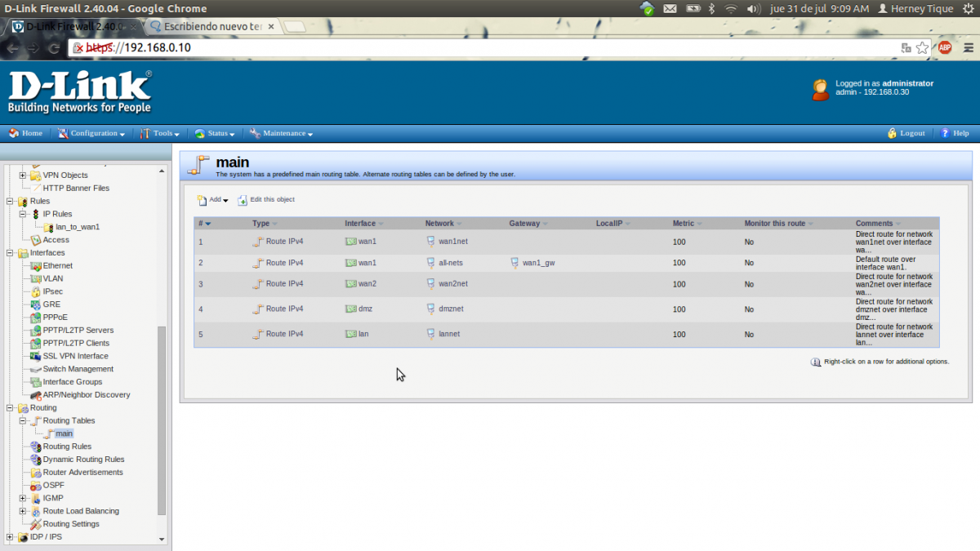Screen dimensions: 980x551
Task: Click the address bar with 192.168.0.10
Action: [x=482, y=48]
